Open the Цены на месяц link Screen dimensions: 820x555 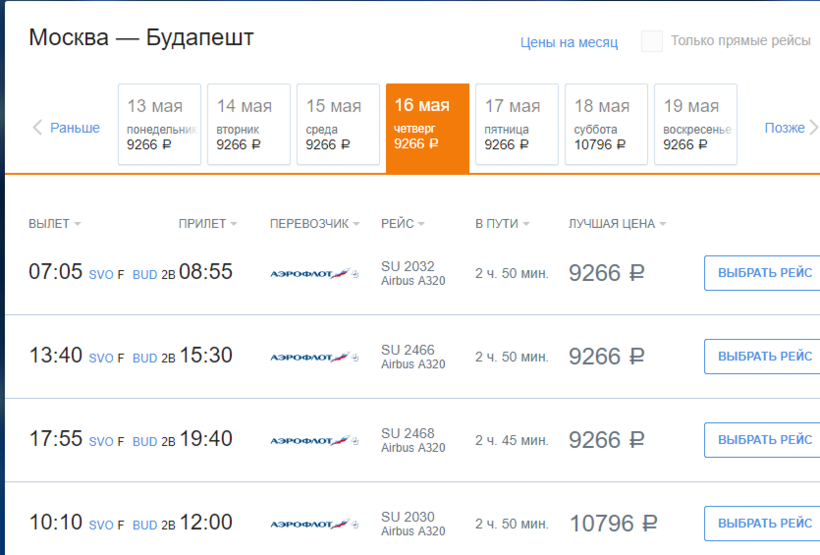pyautogui.click(x=569, y=42)
